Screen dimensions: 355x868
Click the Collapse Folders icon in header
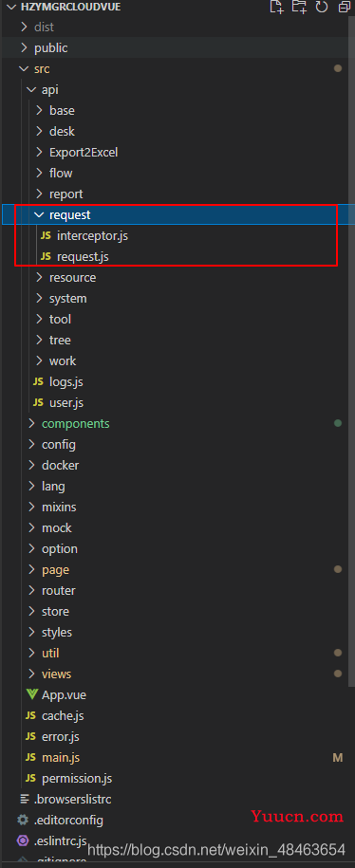click(x=345, y=7)
